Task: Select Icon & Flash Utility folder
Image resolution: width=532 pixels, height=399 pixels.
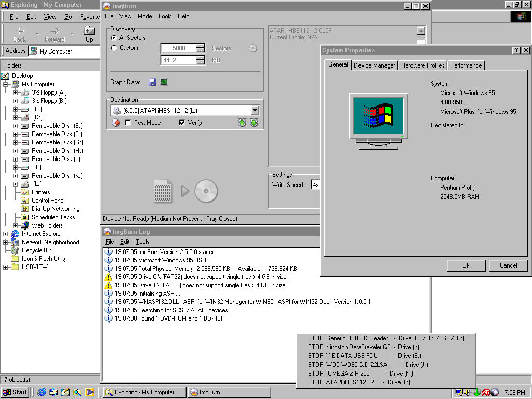Action: click(44, 259)
